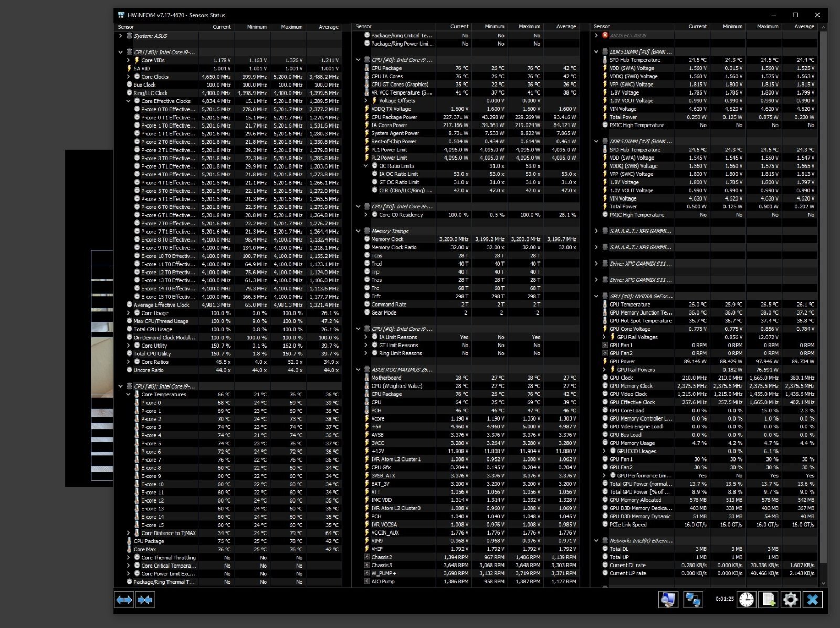The image size is (840, 628).
Task: Click the lightning icon beside Vcore
Action: (367, 418)
